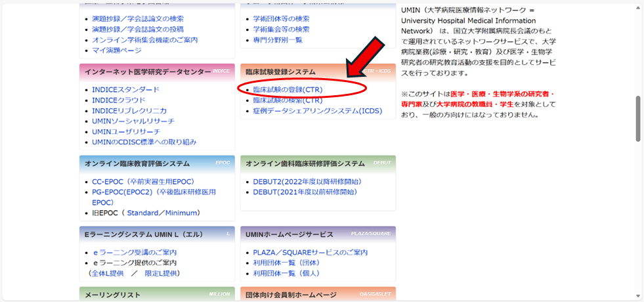This screenshot has height=302, width=644.
Task: Open the マイ演題ページ link
Action: [x=116, y=50]
